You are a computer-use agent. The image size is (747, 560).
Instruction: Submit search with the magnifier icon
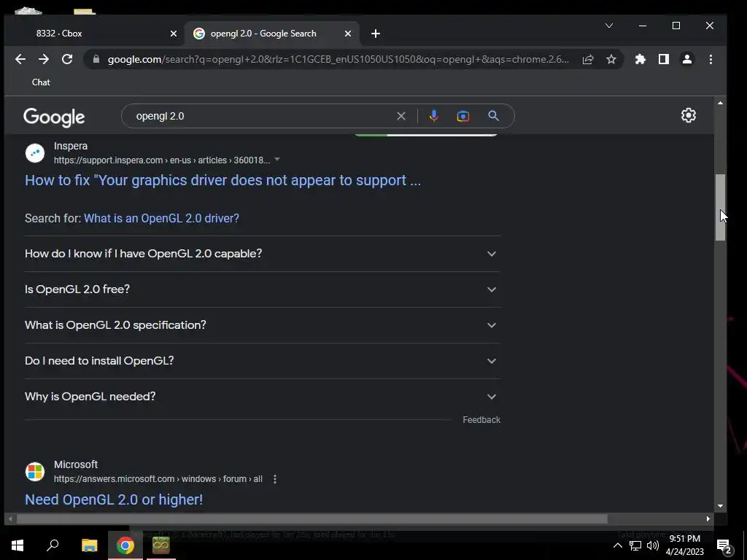coord(494,116)
